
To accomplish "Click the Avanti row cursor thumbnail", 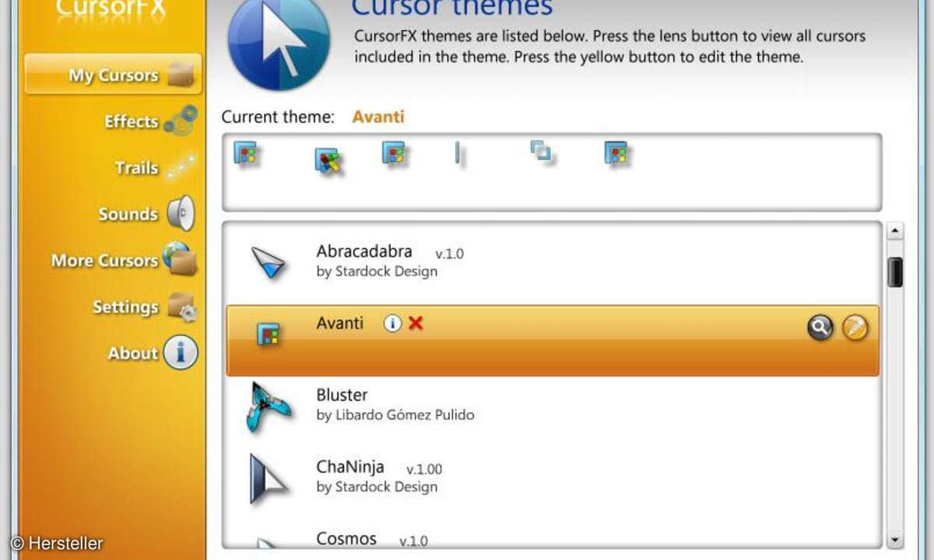I will (x=269, y=335).
